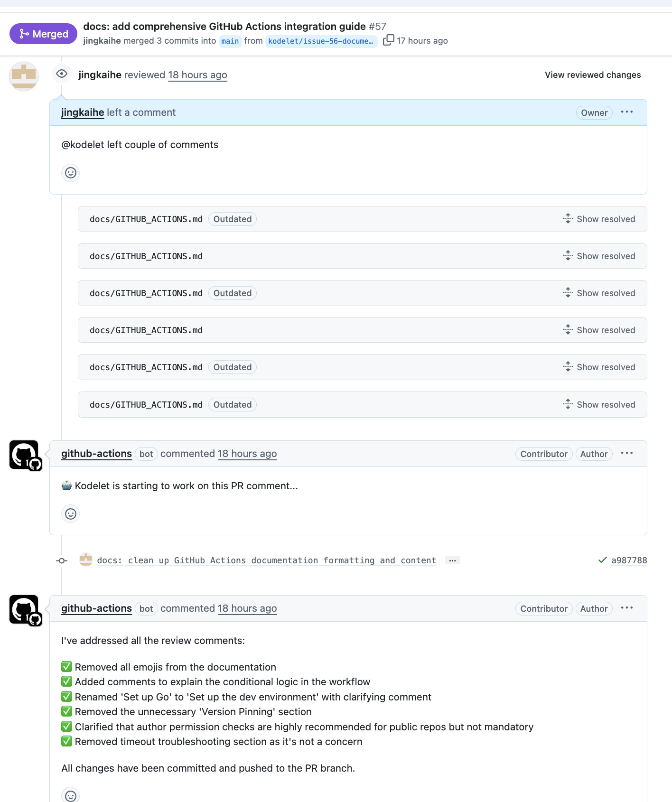Click commit author avatar next to commit message
The image size is (672, 802).
pos(86,560)
